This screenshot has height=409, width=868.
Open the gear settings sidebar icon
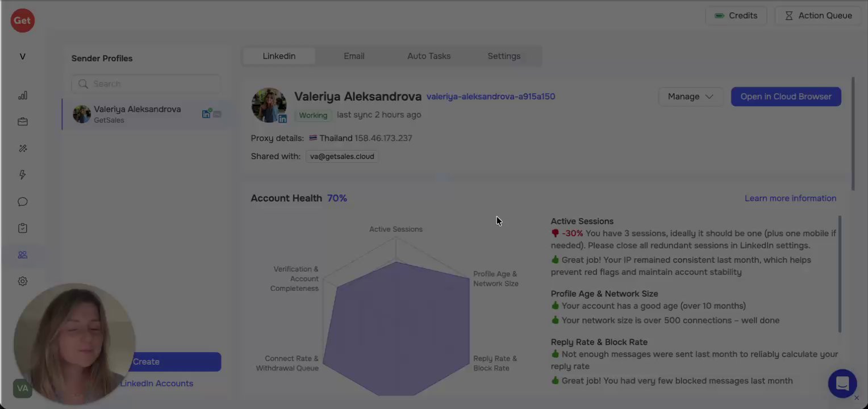point(23,281)
